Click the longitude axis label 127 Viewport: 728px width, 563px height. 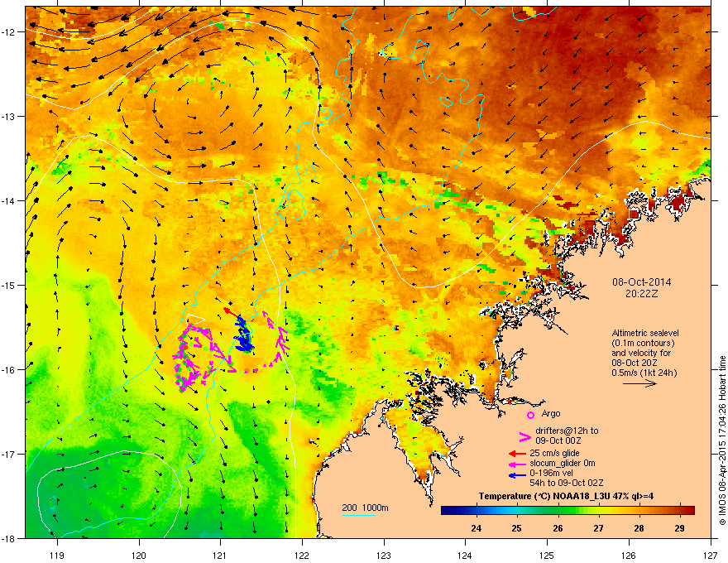tap(711, 555)
